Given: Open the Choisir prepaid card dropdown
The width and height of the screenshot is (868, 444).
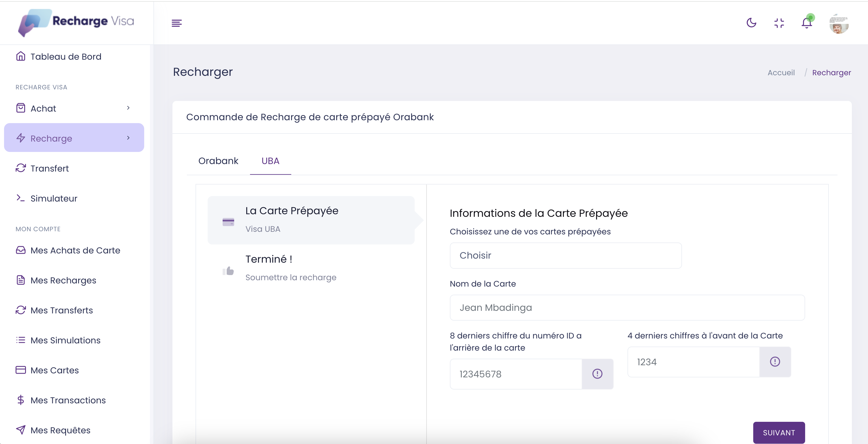Looking at the screenshot, I should pyautogui.click(x=566, y=255).
